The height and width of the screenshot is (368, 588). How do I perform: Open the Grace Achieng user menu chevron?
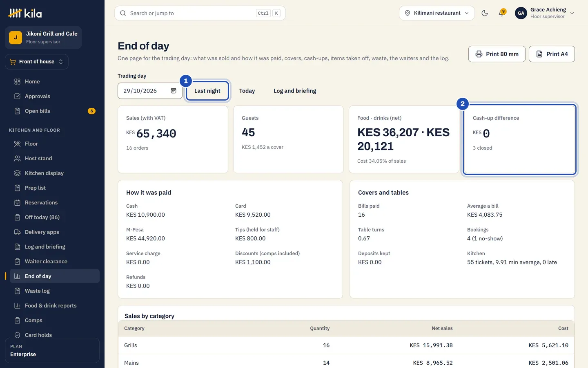(572, 13)
